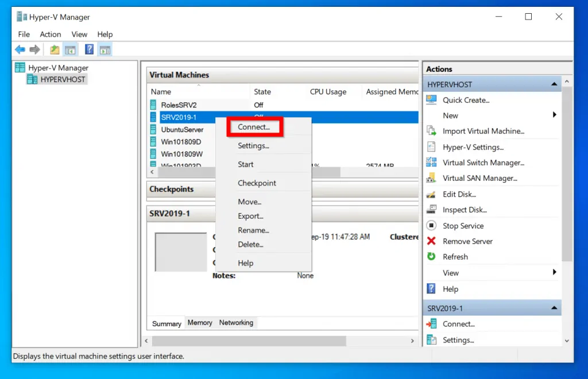Select HYPERVHOST in the tree
588x379 pixels.
click(63, 80)
